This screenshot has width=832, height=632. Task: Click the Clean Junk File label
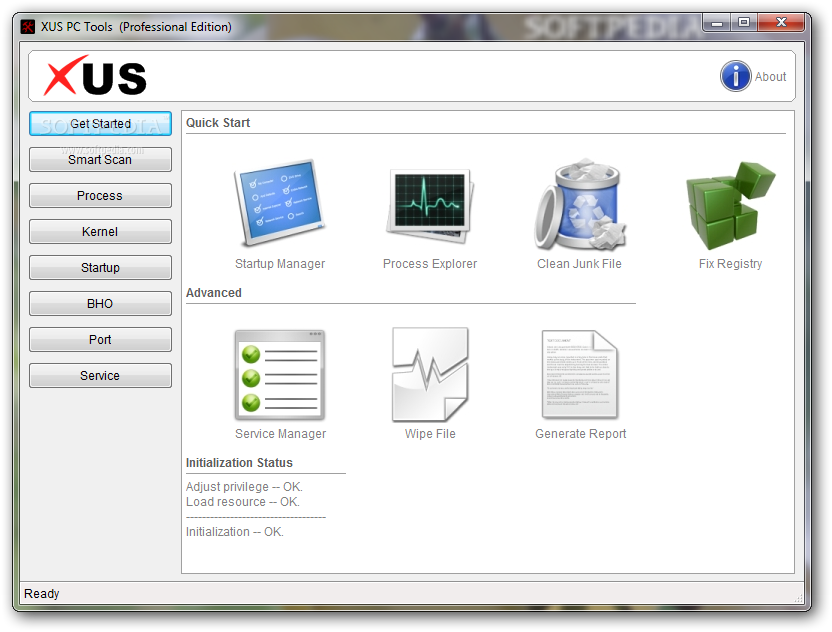tap(579, 264)
